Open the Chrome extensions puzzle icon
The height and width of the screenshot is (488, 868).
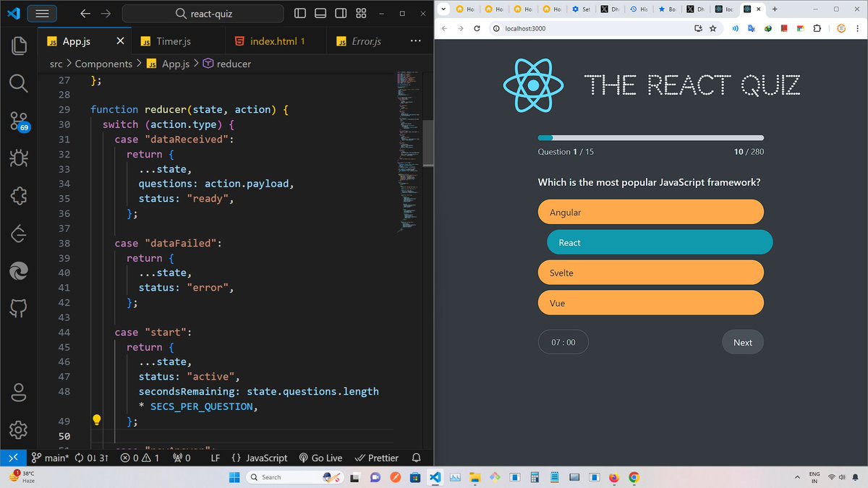point(817,28)
